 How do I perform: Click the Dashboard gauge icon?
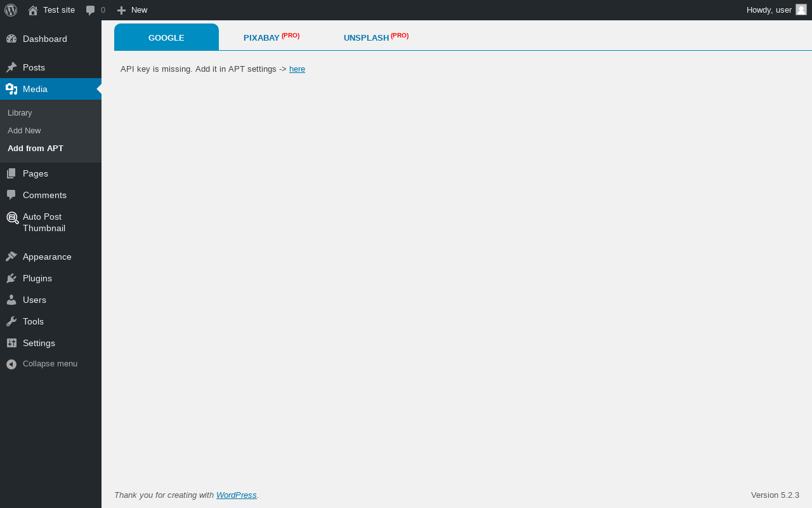[11, 39]
